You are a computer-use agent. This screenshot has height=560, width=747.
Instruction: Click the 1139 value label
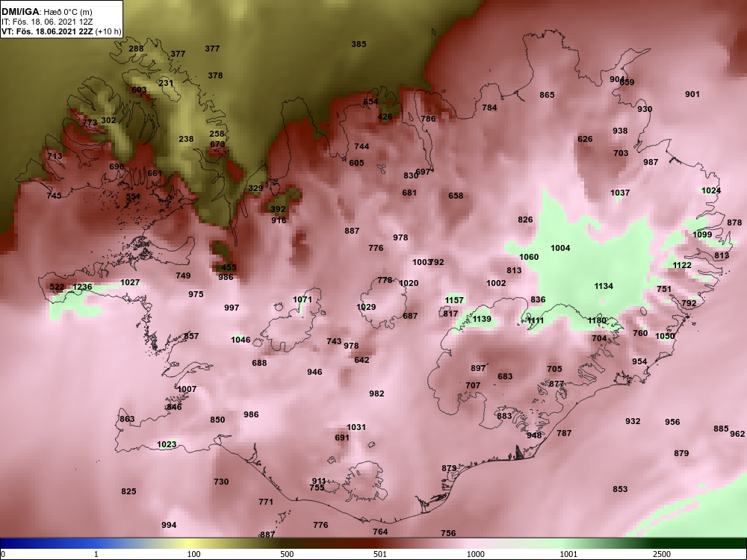click(482, 319)
